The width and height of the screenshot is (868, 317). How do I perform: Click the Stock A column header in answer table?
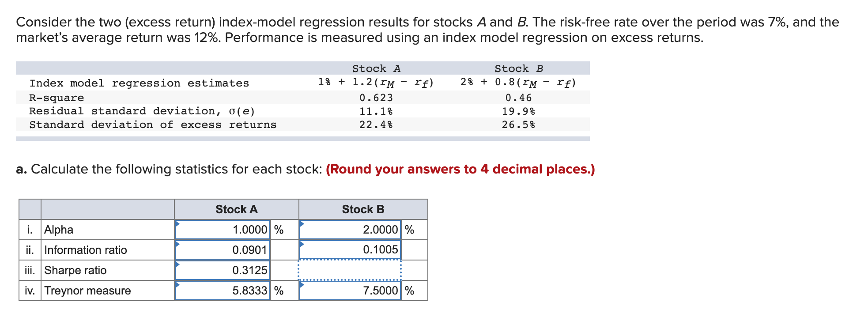click(x=236, y=209)
